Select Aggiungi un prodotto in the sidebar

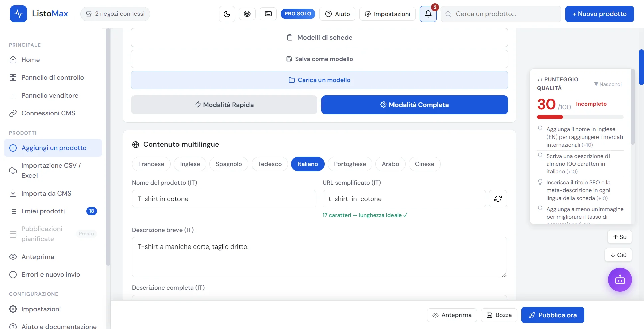[x=53, y=148]
